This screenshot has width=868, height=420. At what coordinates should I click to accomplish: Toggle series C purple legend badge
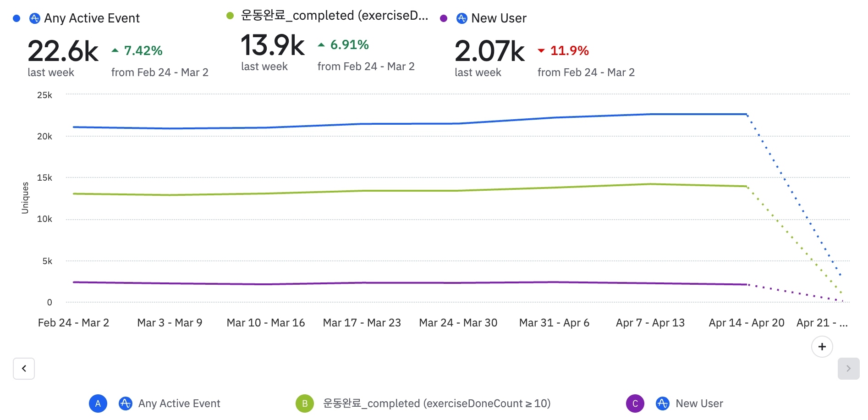click(x=635, y=403)
